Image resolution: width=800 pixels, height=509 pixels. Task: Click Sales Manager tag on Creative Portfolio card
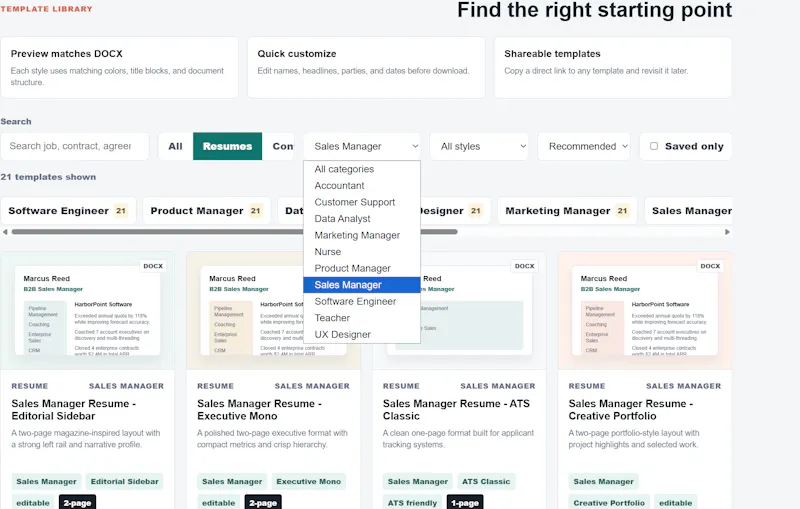[604, 481]
